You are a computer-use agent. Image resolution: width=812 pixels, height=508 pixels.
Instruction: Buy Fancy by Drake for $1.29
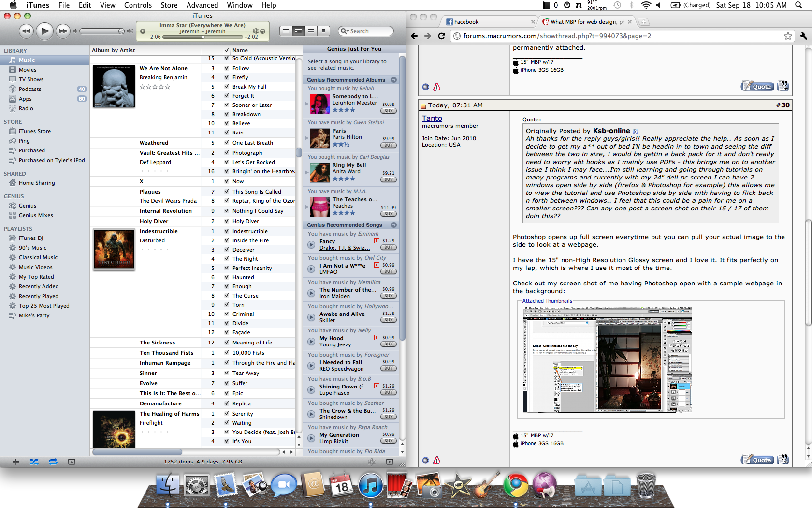point(389,247)
